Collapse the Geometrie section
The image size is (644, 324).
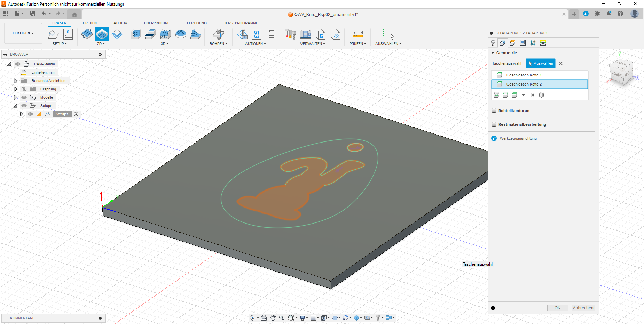coord(493,53)
